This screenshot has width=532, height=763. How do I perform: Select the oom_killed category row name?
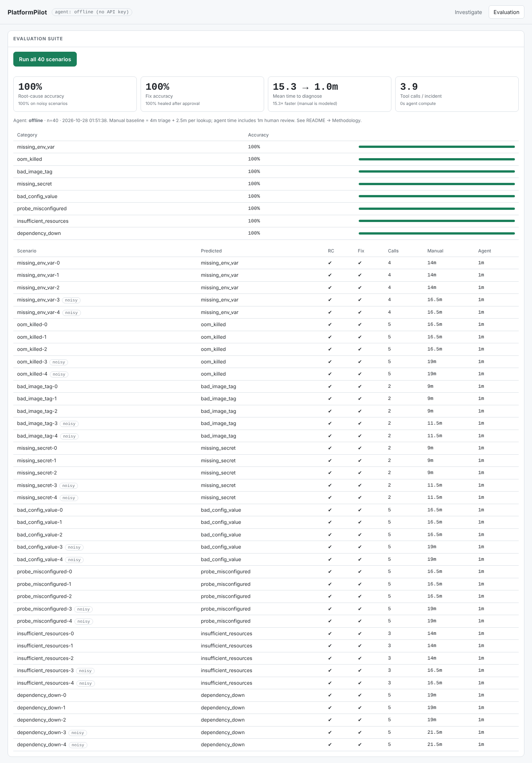pyautogui.click(x=30, y=159)
